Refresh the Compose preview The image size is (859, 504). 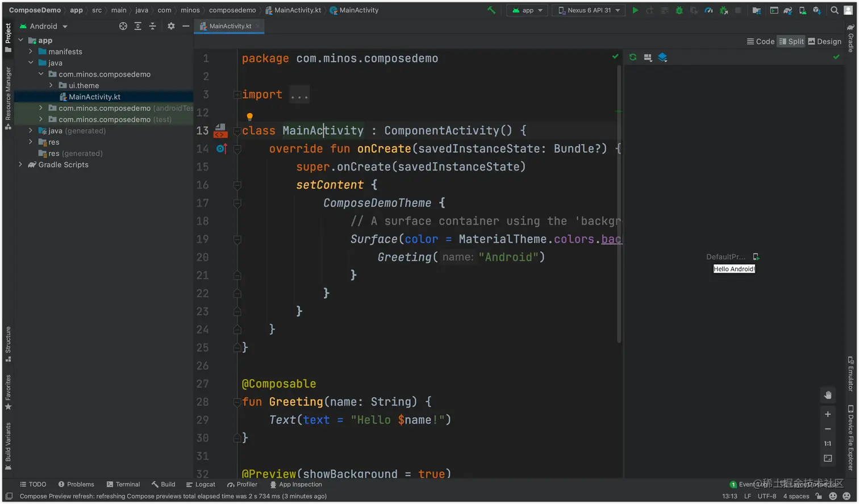[x=633, y=57]
